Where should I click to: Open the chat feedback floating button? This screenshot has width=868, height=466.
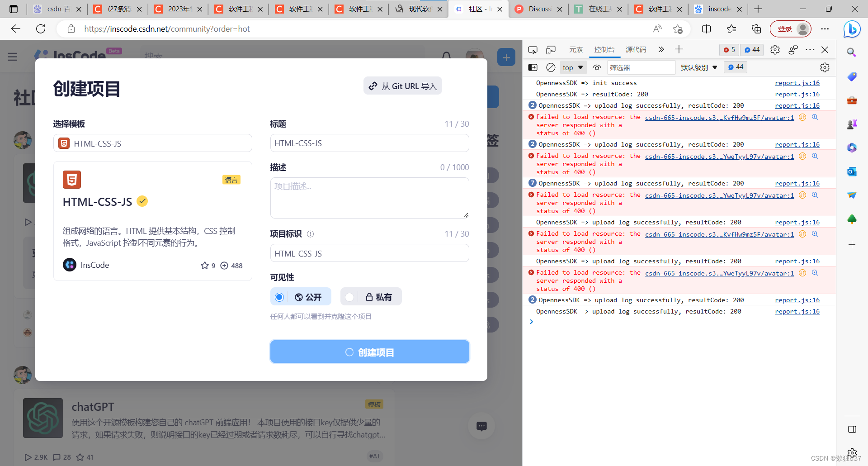click(x=481, y=426)
